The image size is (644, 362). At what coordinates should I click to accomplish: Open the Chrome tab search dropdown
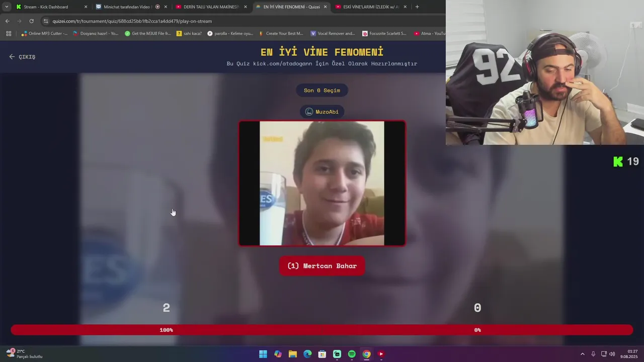[6, 7]
